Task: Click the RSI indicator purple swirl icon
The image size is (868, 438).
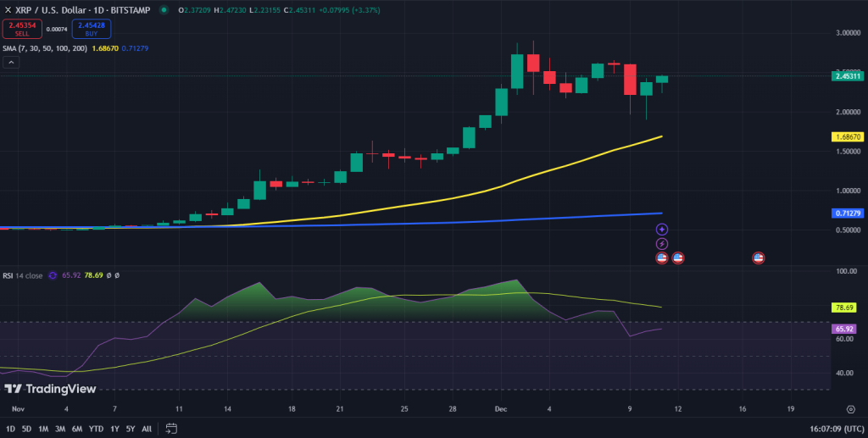Action: (53, 275)
